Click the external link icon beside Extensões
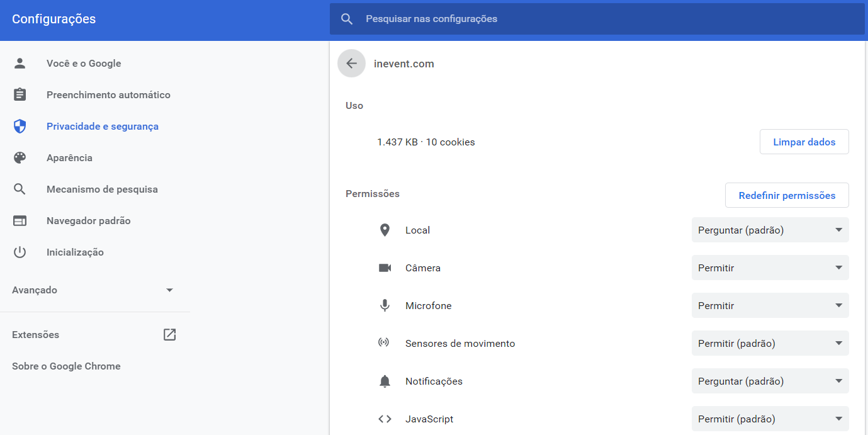Image resolution: width=868 pixels, height=435 pixels. (169, 335)
